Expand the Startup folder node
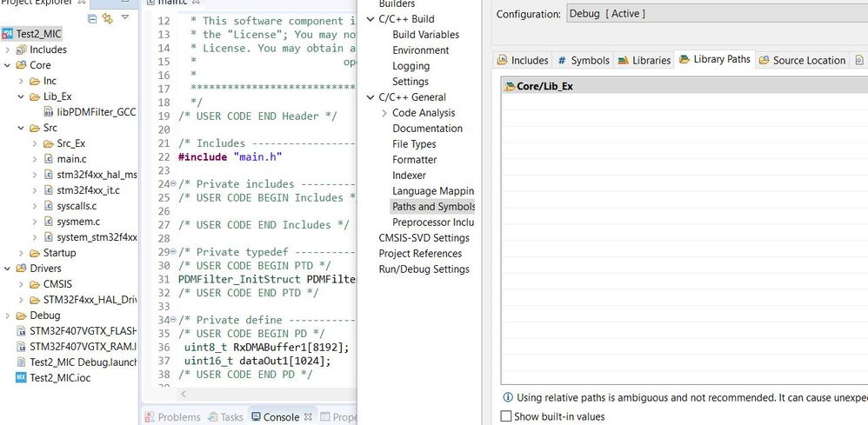868x425 pixels. [21, 253]
